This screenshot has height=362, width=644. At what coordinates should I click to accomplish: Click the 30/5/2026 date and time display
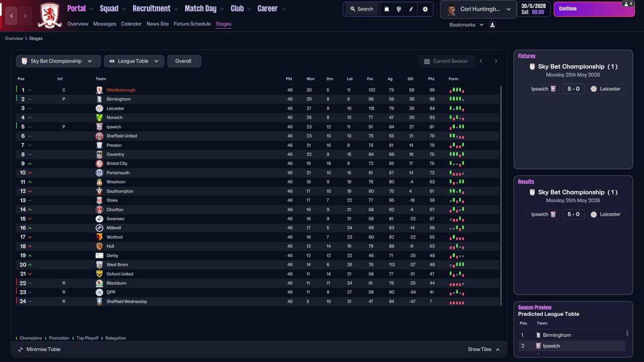pyautogui.click(x=534, y=9)
